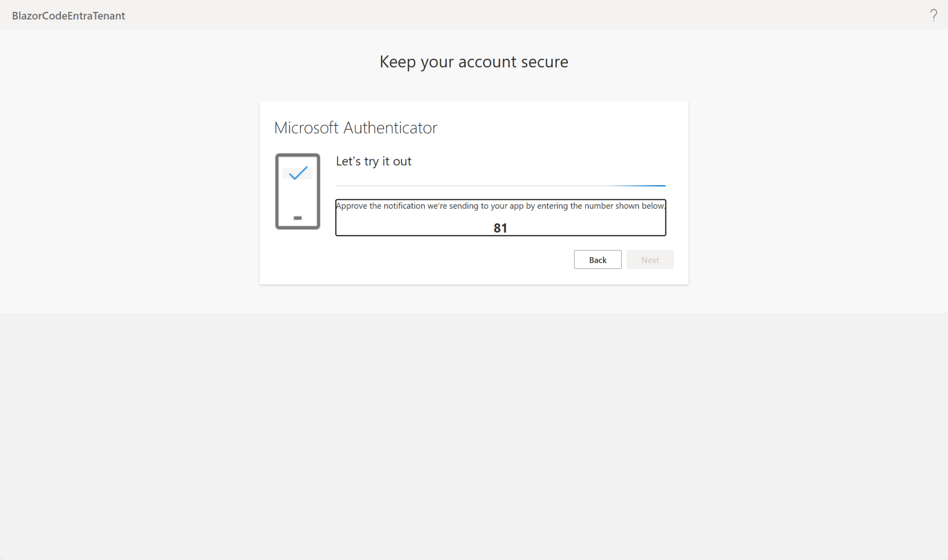Click the blue checkmark on the phone

[x=298, y=173]
